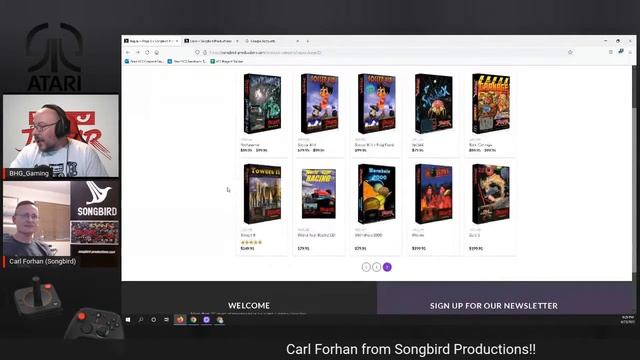Screen dimensions: 640x360
Task: Open the Zero 5 game box thumbnail
Action: 491,194
